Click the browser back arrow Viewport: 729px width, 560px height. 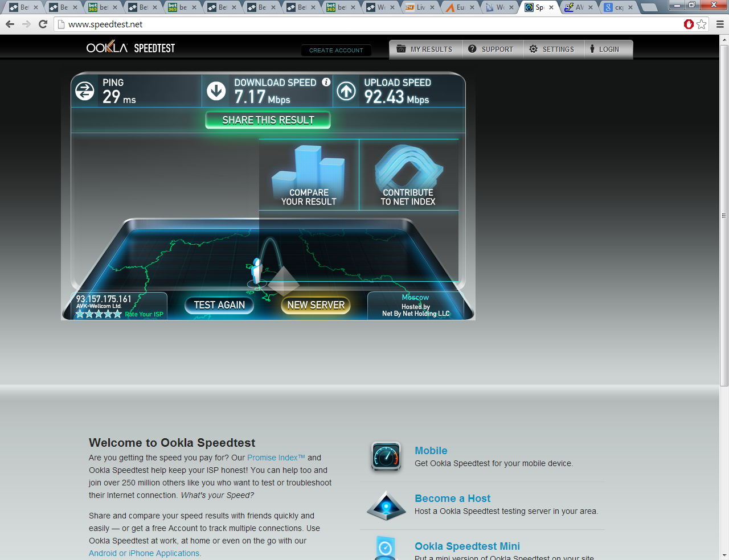point(10,24)
